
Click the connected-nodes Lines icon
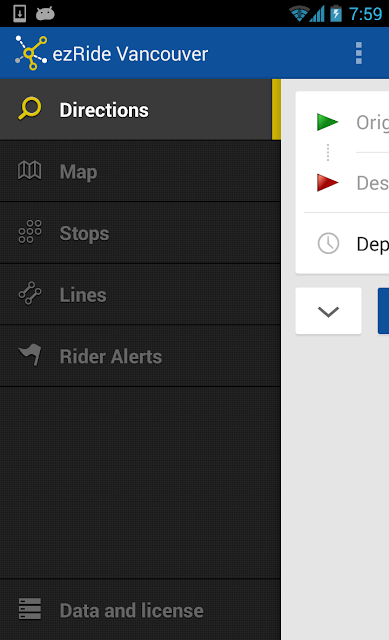30,293
